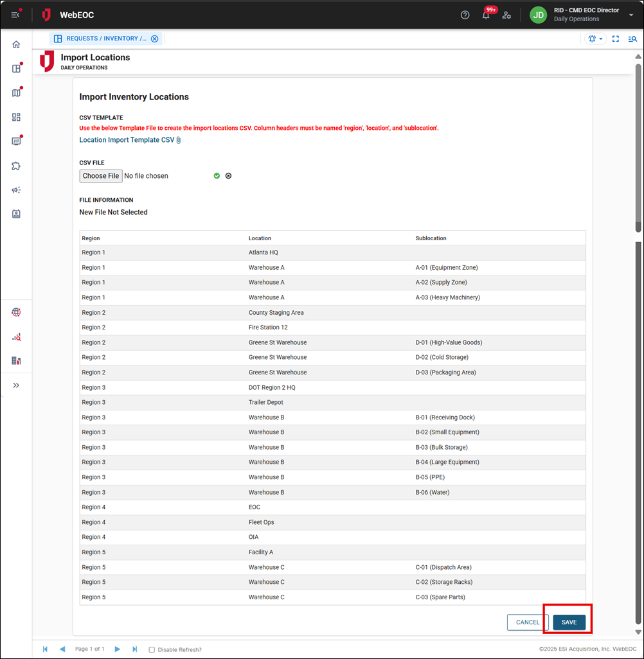Clear the selected CSV file with the X icon

(x=228, y=175)
